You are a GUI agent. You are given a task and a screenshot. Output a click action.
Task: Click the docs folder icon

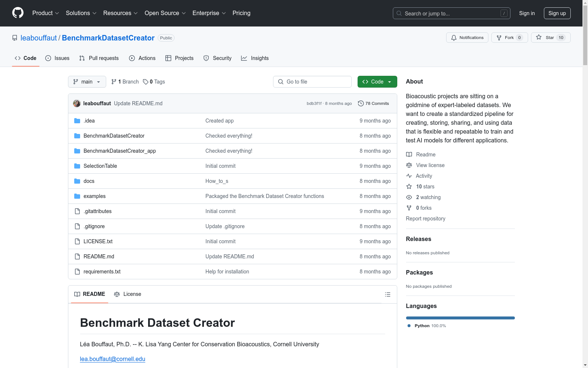pos(77,181)
